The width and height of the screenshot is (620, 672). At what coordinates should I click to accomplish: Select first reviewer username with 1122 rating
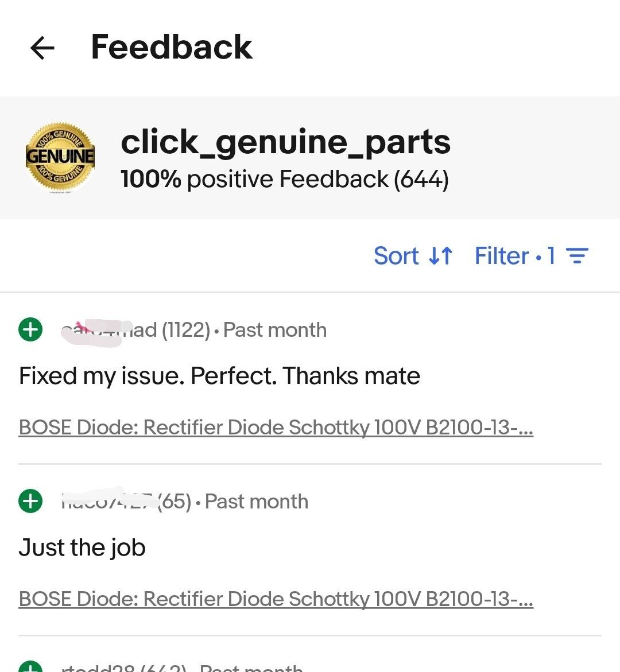(x=109, y=330)
